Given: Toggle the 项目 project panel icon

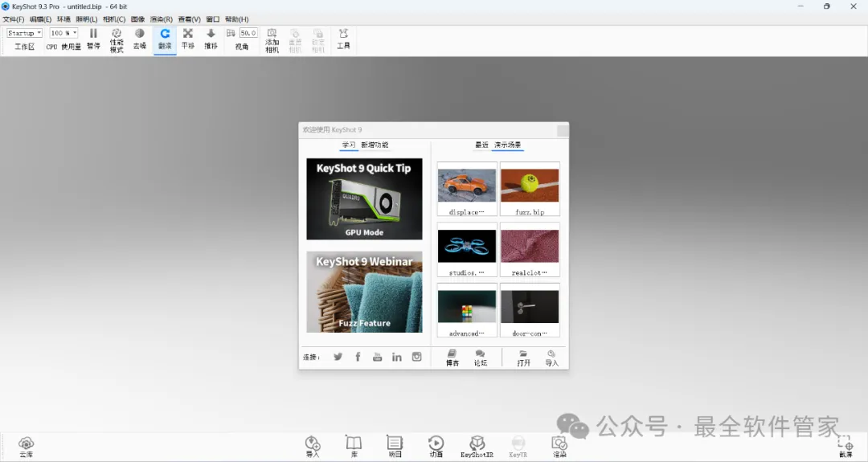Looking at the screenshot, I should pyautogui.click(x=395, y=447).
